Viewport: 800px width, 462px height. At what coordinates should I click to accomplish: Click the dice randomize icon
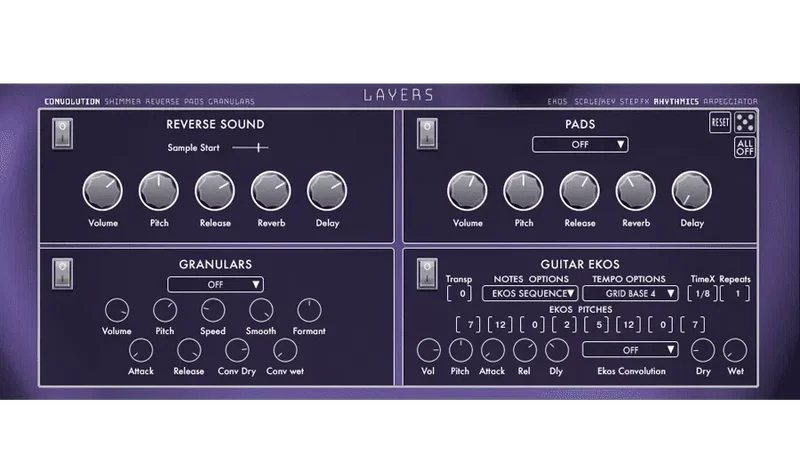point(745,122)
